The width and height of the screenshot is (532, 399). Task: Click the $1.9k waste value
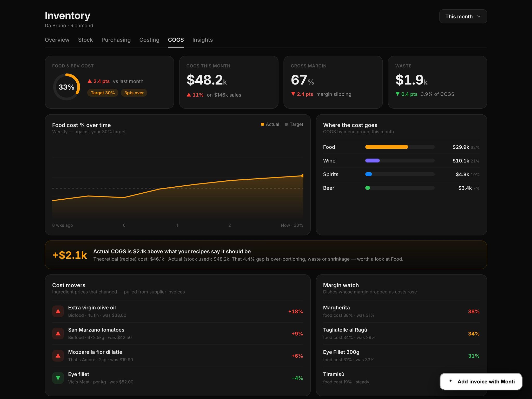[x=411, y=80]
